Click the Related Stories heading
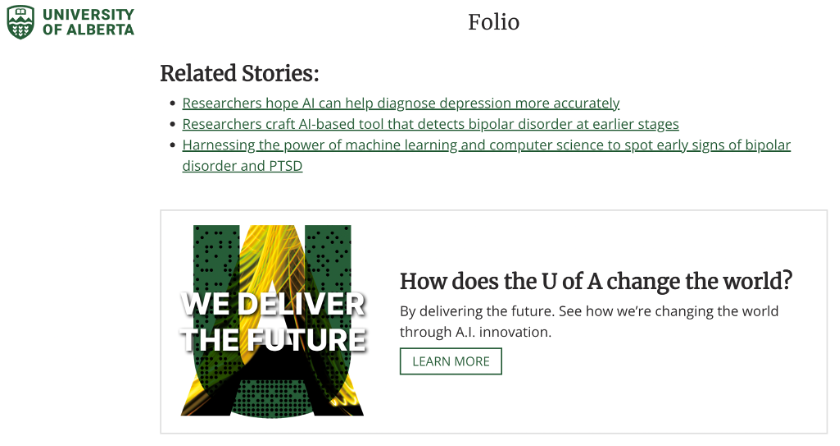840x446 pixels. [x=239, y=73]
